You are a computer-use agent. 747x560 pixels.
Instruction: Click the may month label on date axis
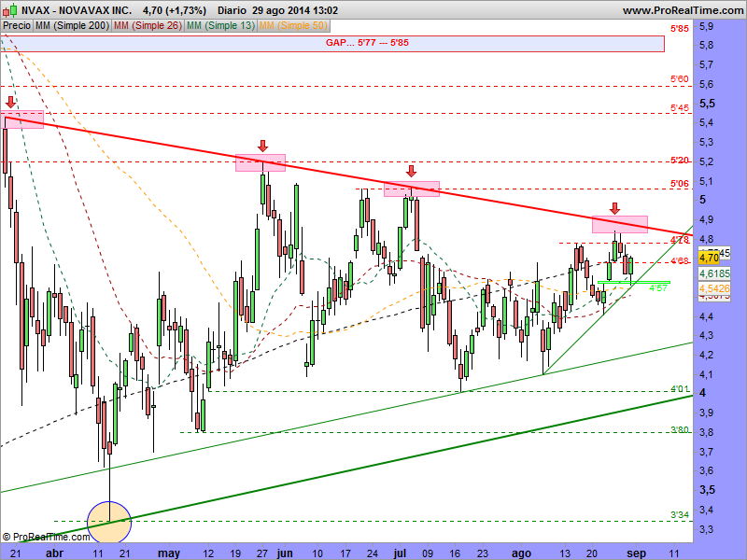pos(169,553)
